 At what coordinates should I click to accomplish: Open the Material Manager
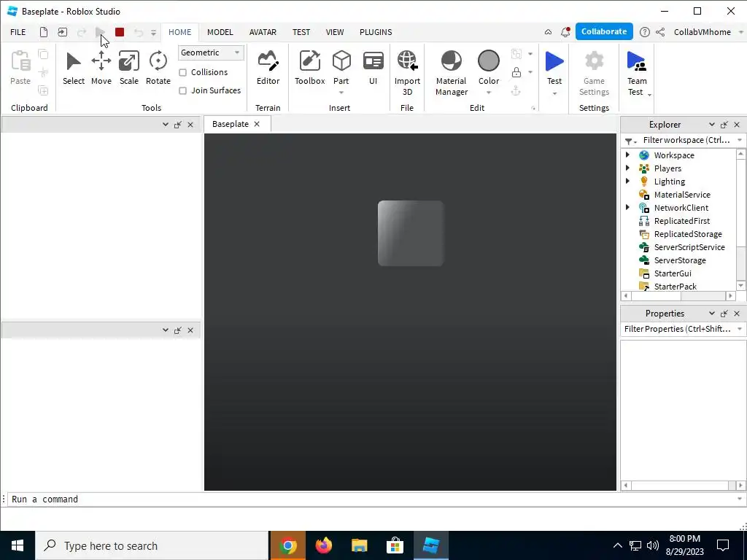[x=451, y=73]
